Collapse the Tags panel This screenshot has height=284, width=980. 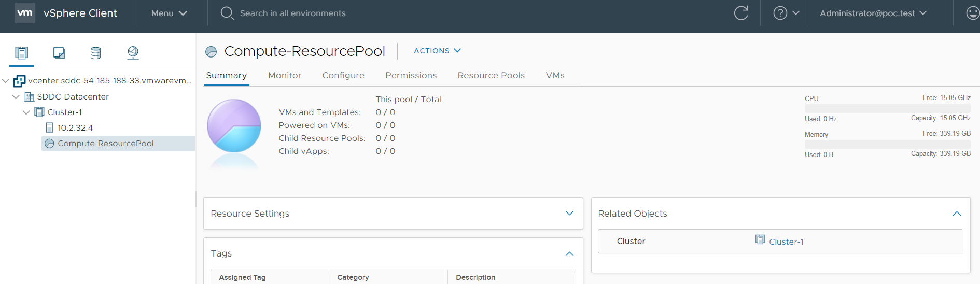(569, 254)
